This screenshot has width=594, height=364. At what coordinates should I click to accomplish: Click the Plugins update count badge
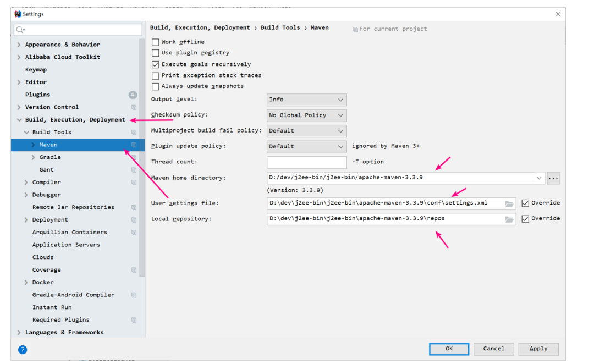pos(133,95)
